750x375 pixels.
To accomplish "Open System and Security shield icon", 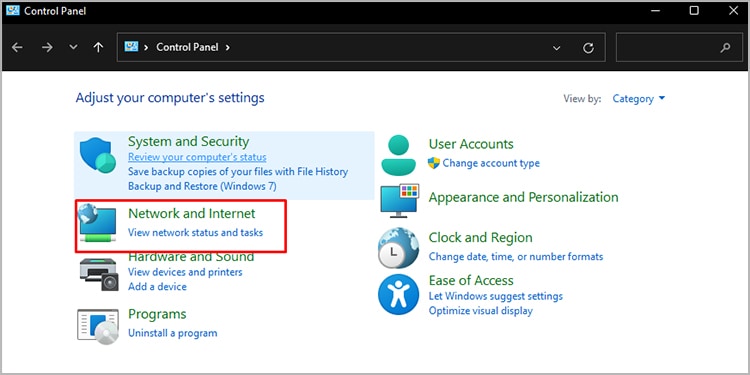I will [x=98, y=155].
